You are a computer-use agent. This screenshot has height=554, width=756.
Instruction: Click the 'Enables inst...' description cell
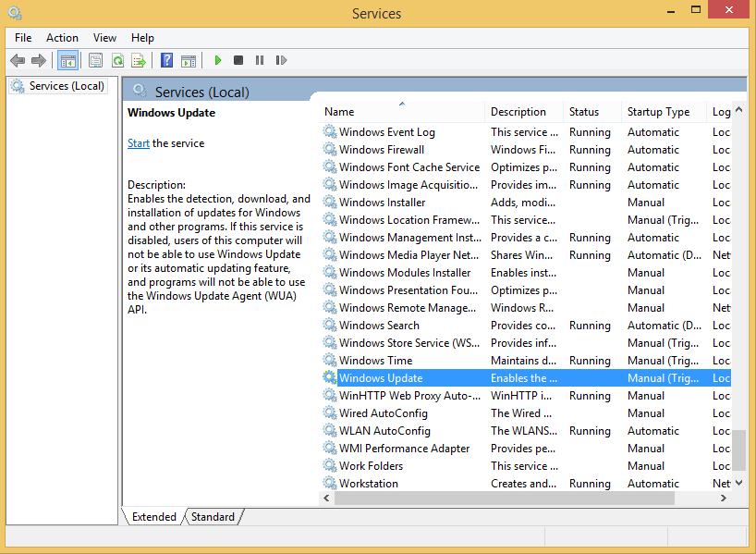523,273
